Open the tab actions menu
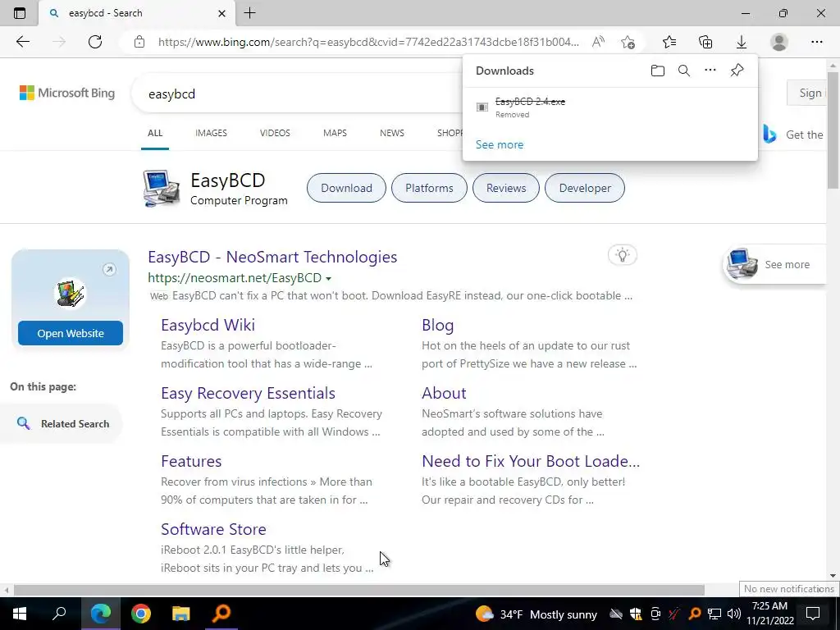This screenshot has height=630, width=840. tap(20, 13)
